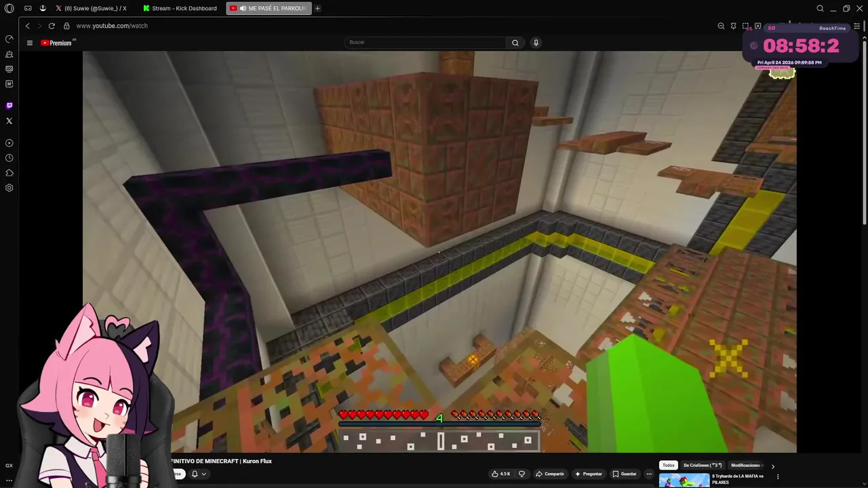Screen dimensions: 868x488
Task: Click the Preguntar button
Action: pyautogui.click(x=588, y=474)
